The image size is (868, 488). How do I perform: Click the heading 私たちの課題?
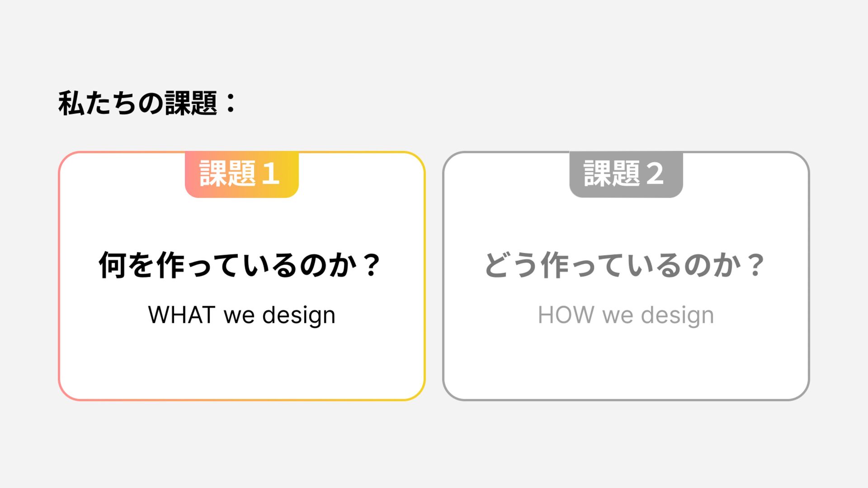[x=147, y=103]
